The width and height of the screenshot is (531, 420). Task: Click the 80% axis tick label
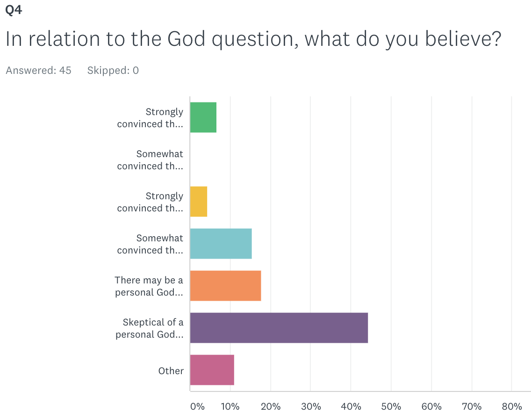[x=511, y=406]
